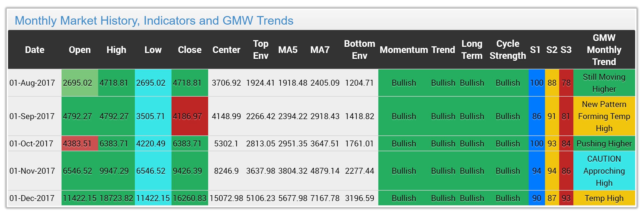The width and height of the screenshot is (644, 216).
Task: Select the Bottom Env column header
Action: click(359, 50)
